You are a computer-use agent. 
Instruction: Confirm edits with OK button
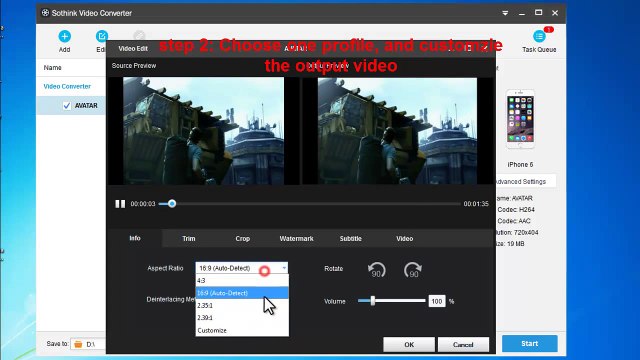click(409, 344)
